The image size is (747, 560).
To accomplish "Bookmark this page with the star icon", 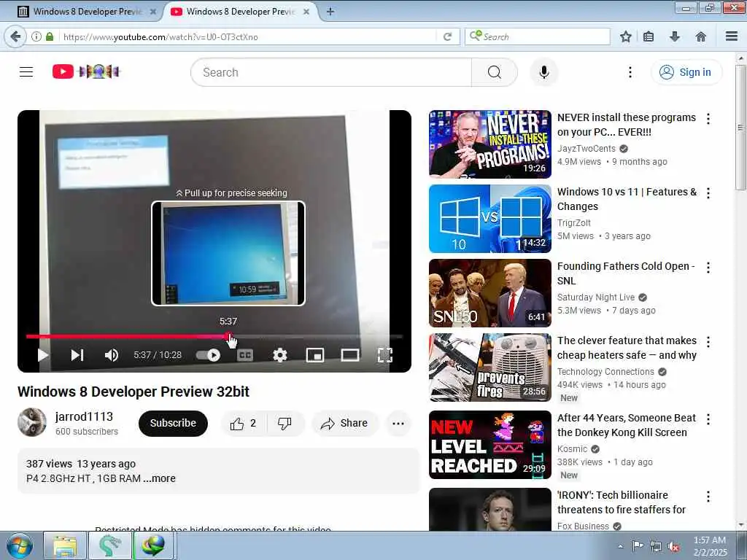I will pyautogui.click(x=625, y=36).
